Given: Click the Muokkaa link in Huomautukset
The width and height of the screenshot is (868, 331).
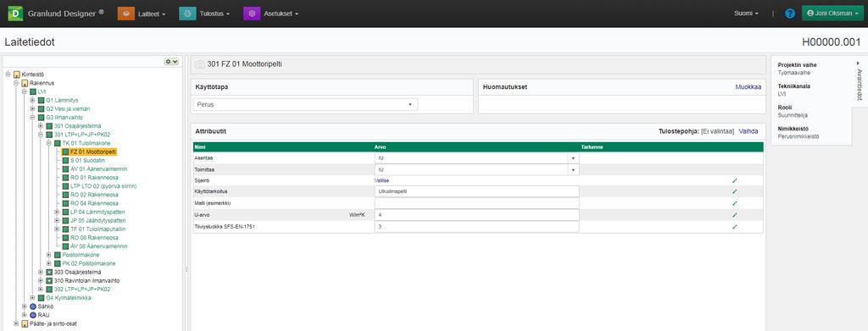Looking at the screenshot, I should tap(748, 86).
